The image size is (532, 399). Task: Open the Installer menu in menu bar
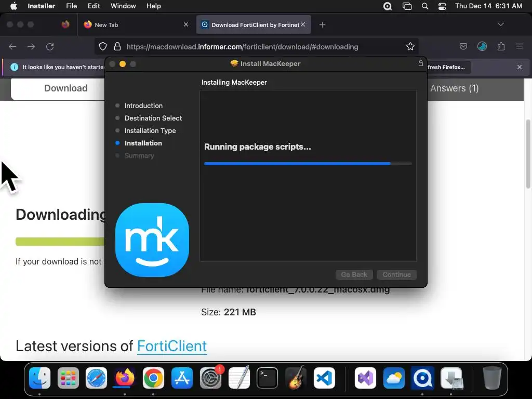point(42,6)
